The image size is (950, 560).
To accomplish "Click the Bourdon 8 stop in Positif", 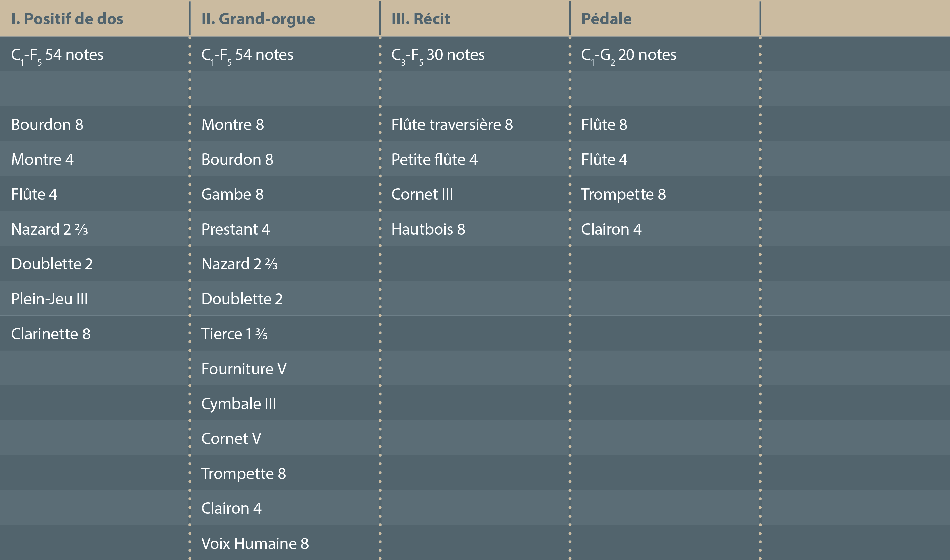I will pyautogui.click(x=47, y=125).
